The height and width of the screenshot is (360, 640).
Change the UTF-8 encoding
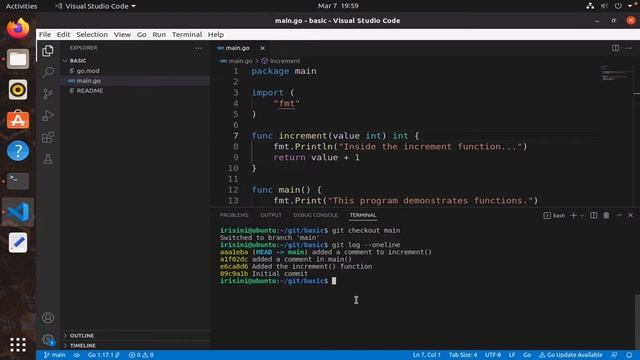[x=493, y=355]
